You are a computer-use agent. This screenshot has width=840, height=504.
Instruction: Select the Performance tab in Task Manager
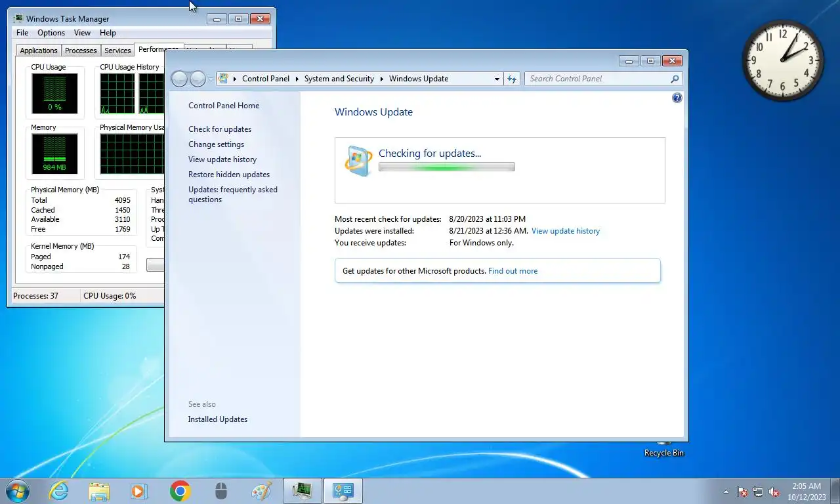[x=158, y=49]
